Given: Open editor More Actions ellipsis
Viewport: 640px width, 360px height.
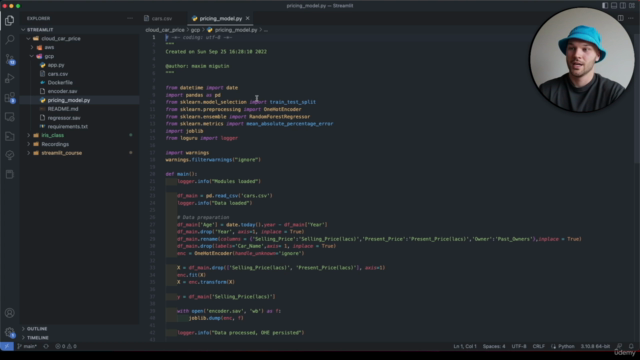Looking at the screenshot, I should [631, 18].
